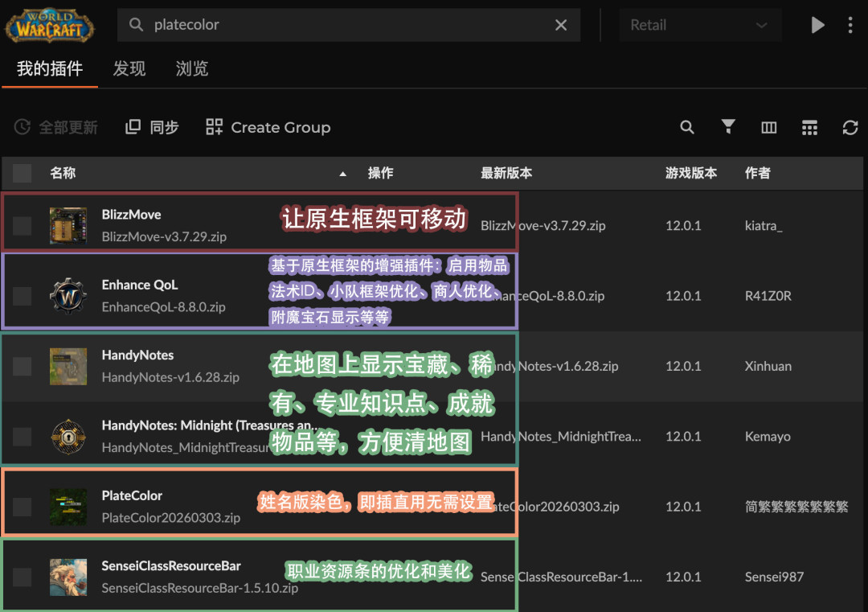Click the PlateColor addon thumbnail
The width and height of the screenshot is (868, 612).
[x=68, y=507]
